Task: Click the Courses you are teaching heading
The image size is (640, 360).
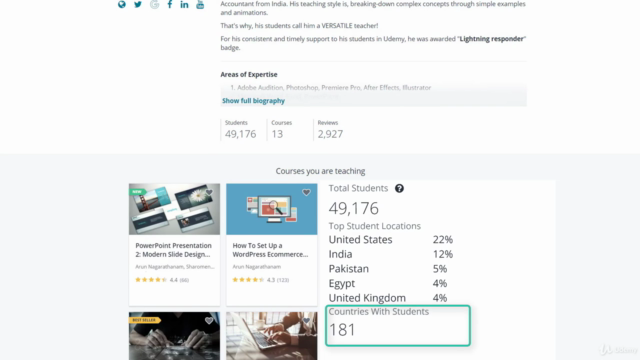Action: click(320, 171)
